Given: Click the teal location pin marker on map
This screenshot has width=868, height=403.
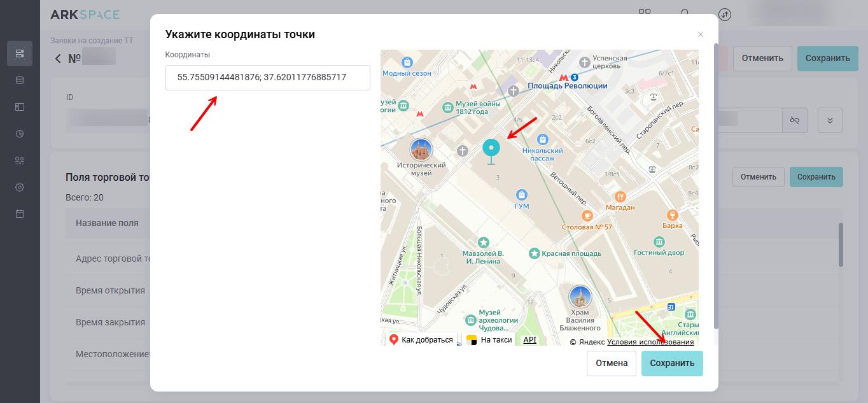Looking at the screenshot, I should coord(491,152).
